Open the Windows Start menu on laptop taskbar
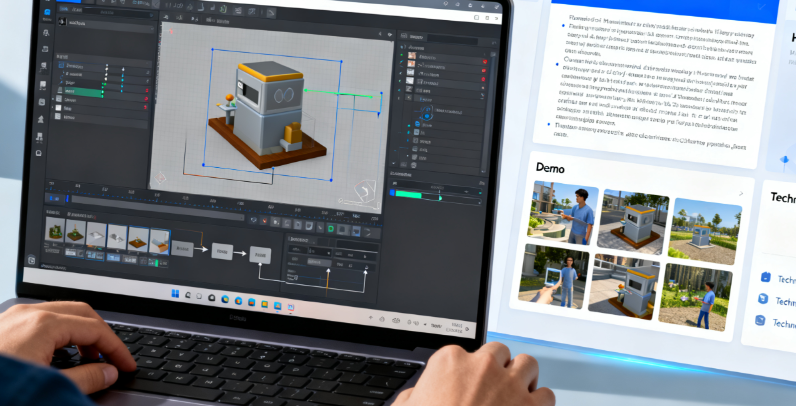The width and height of the screenshot is (796, 406). pos(175,294)
